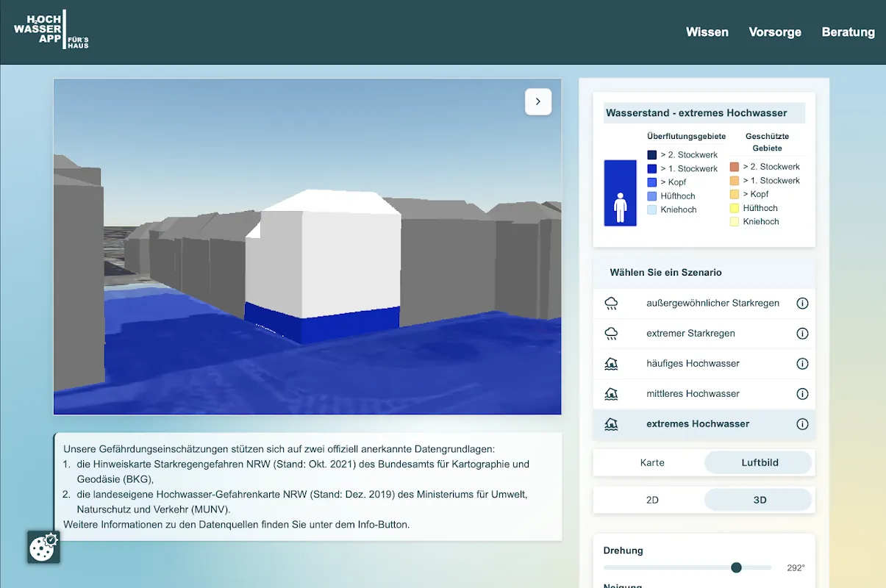Switch base layer to Luftbild

coord(760,462)
